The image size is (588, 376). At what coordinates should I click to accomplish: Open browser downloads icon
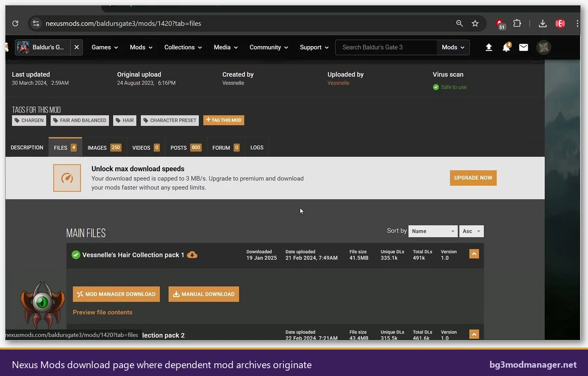[542, 23]
